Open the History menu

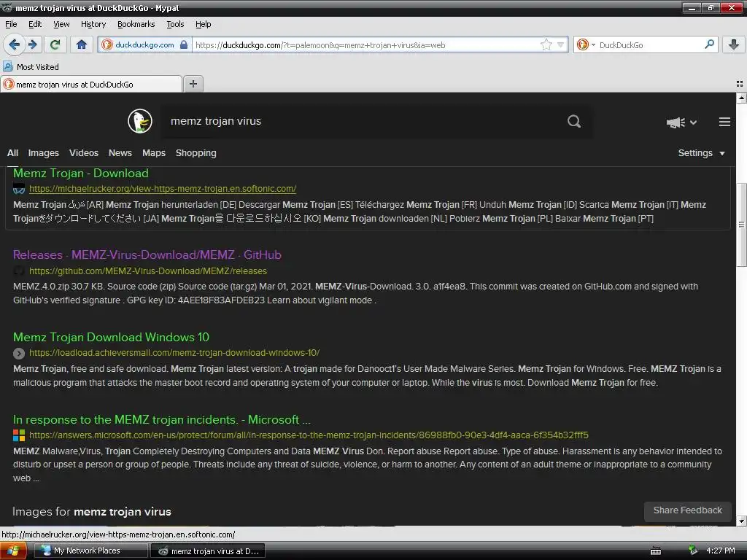93,24
